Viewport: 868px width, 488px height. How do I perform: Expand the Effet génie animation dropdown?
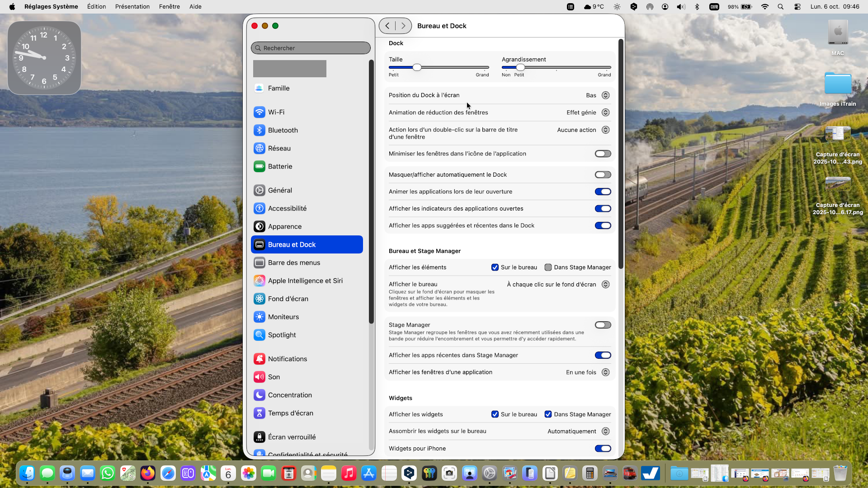(x=605, y=113)
